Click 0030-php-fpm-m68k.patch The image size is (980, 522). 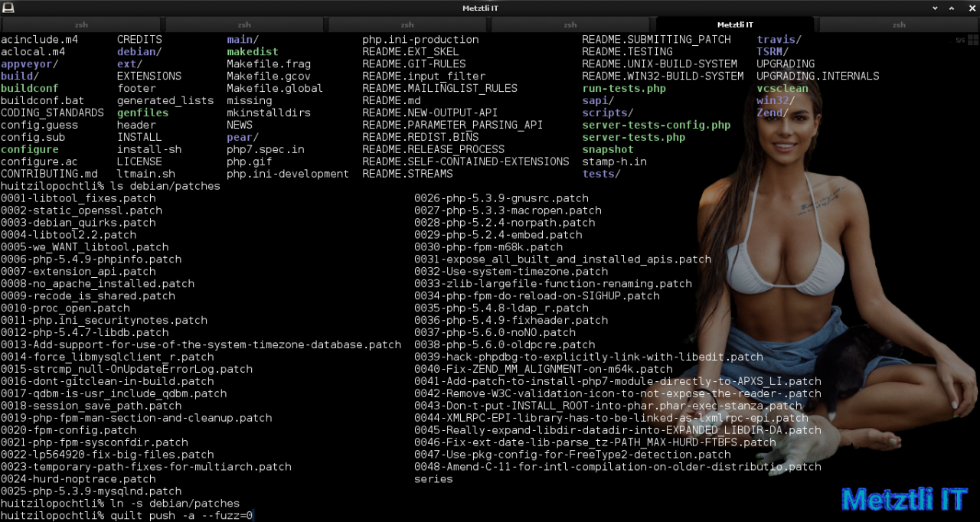coord(488,247)
